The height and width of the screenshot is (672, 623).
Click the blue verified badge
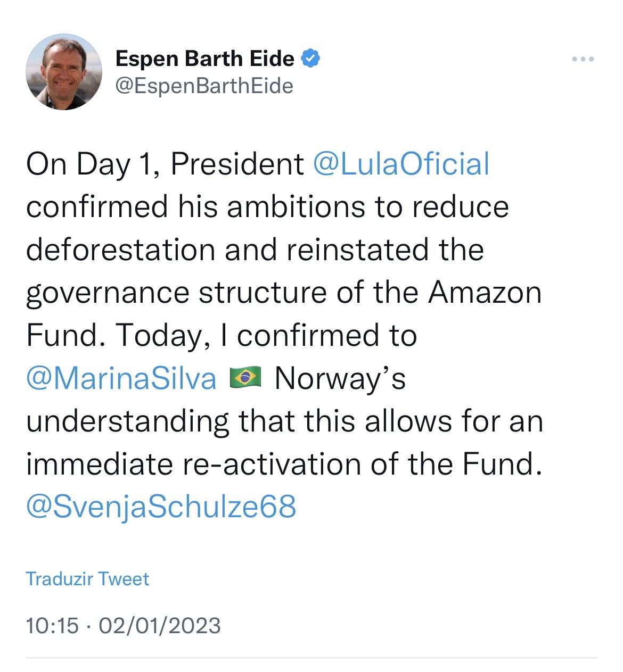[x=310, y=58]
